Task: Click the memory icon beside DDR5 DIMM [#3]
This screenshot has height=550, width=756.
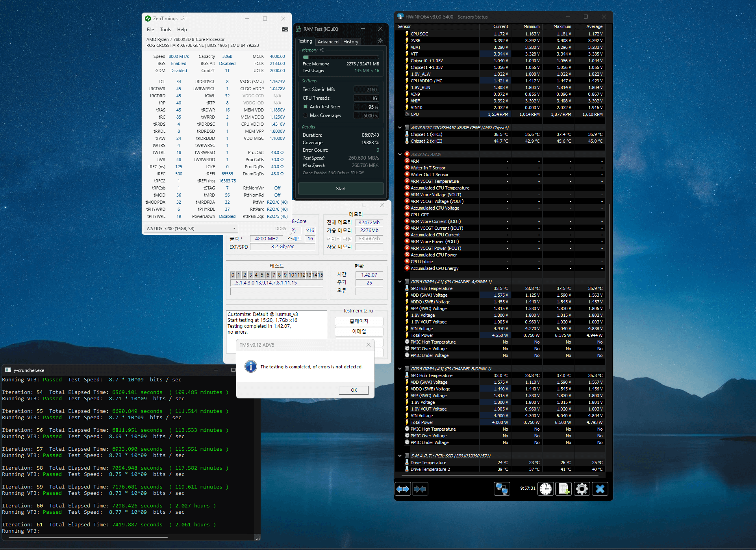Action: click(407, 368)
